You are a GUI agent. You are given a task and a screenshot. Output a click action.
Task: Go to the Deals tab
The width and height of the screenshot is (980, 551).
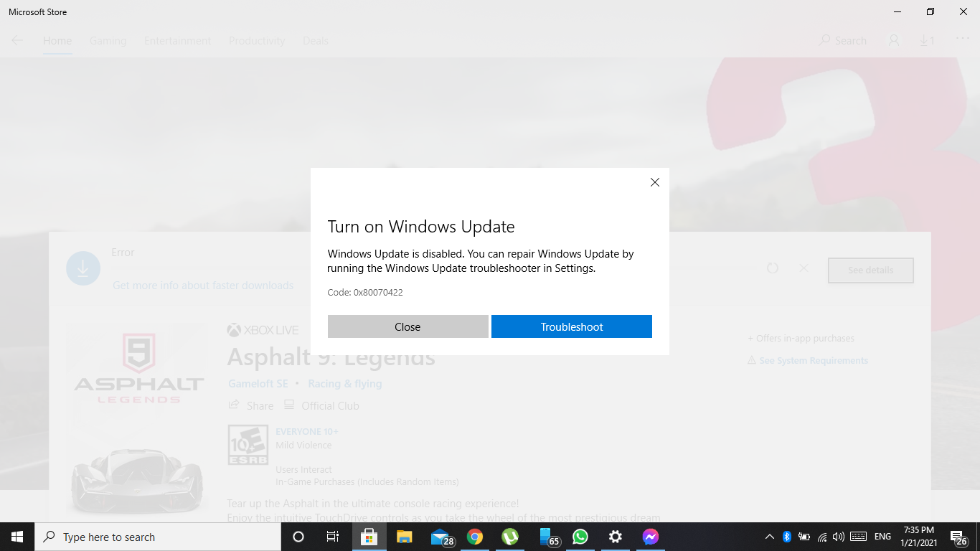coord(316,41)
